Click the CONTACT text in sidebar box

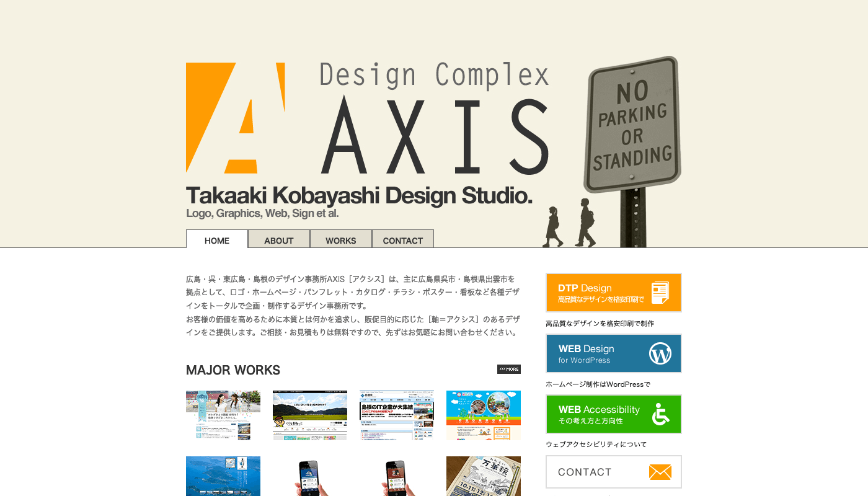585,472
